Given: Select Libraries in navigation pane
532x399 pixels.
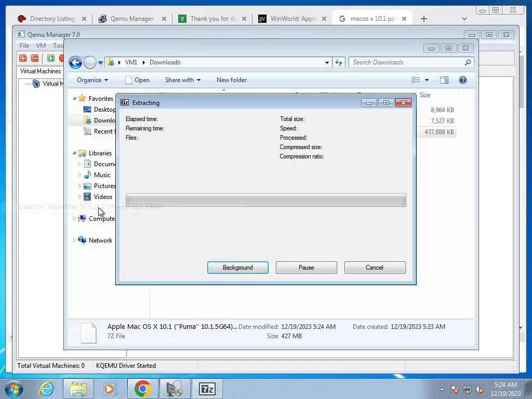Looking at the screenshot, I should coord(100,153).
